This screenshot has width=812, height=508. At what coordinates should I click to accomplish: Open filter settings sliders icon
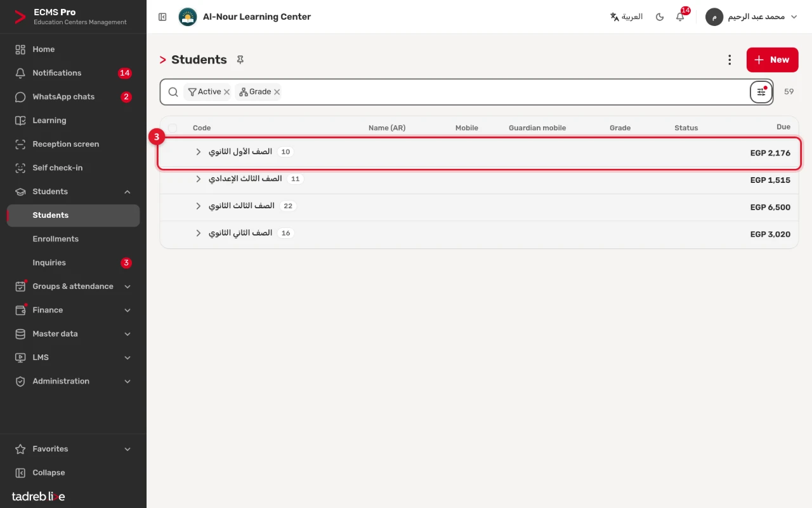[761, 92]
